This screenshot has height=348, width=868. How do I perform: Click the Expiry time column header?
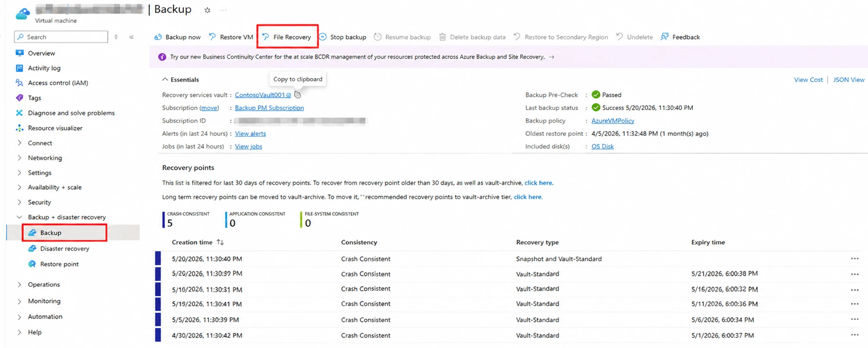[708, 242]
